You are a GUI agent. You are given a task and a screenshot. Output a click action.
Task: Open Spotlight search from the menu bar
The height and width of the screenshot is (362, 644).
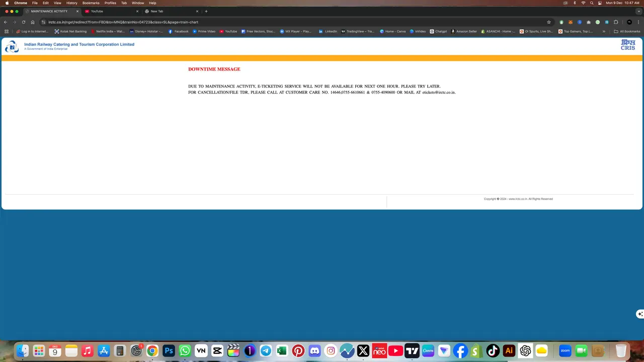[x=592, y=3]
